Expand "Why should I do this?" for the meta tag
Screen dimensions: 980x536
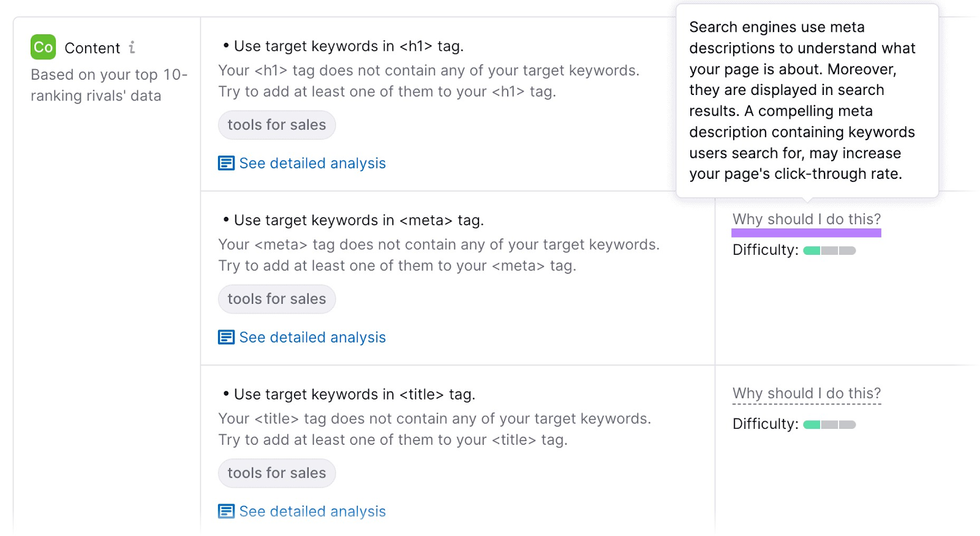(x=806, y=219)
